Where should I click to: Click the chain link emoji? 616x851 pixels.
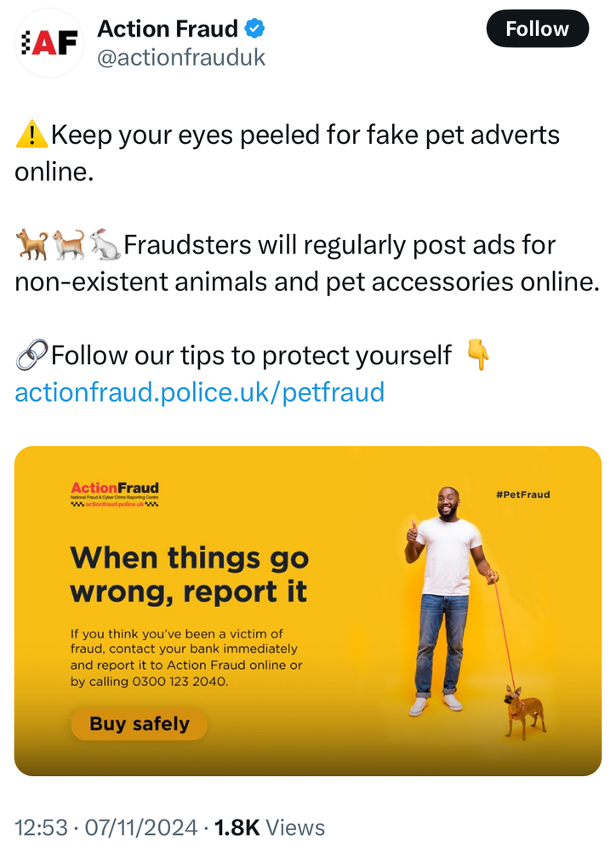31,355
